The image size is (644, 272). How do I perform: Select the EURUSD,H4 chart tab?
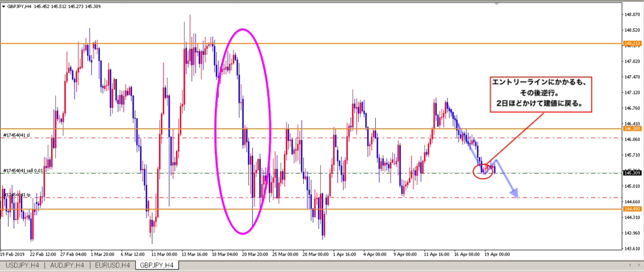click(x=112, y=265)
